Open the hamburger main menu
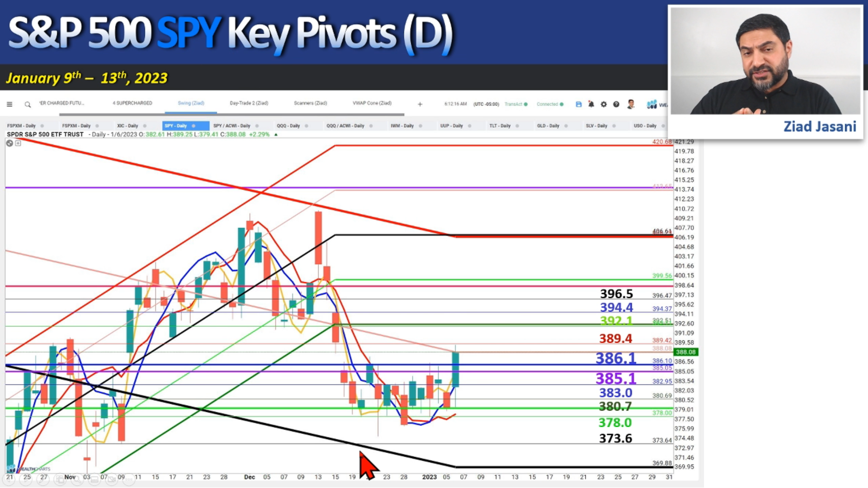 click(9, 104)
